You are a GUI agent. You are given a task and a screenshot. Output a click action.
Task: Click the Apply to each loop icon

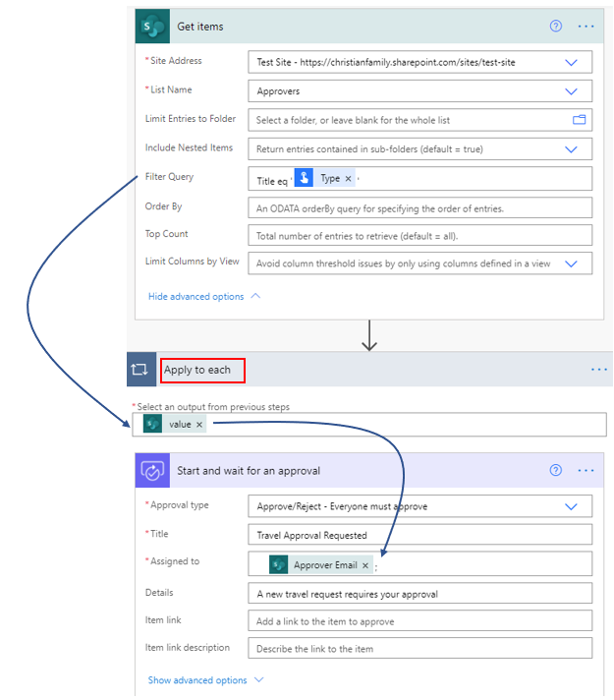[x=140, y=370]
